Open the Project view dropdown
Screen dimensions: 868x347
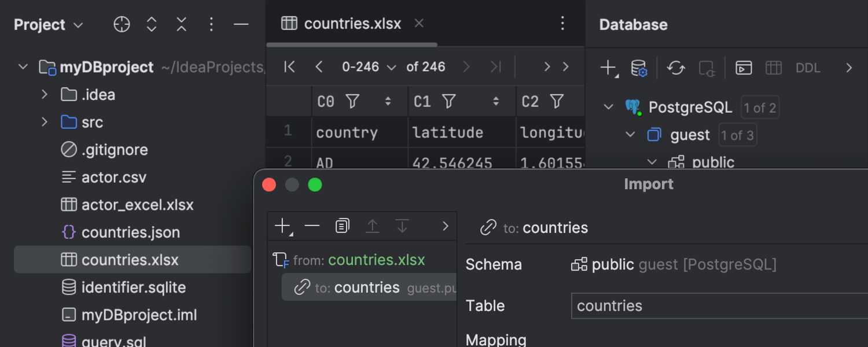49,25
